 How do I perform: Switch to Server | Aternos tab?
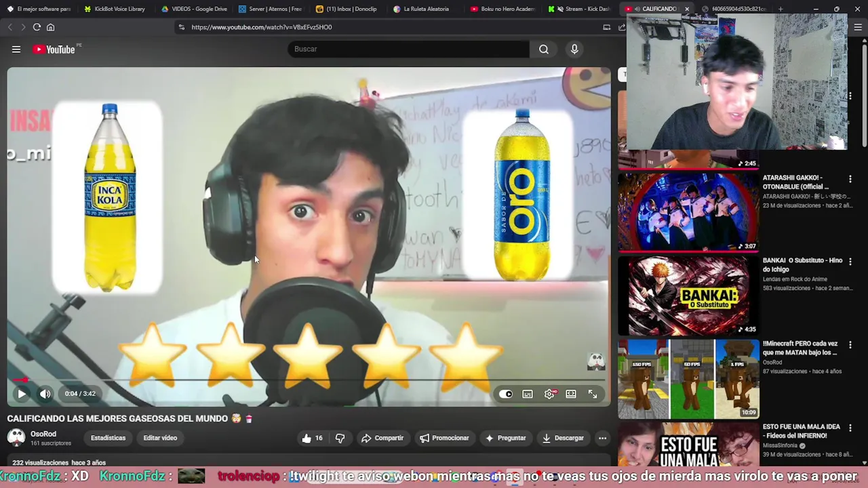[x=271, y=9]
